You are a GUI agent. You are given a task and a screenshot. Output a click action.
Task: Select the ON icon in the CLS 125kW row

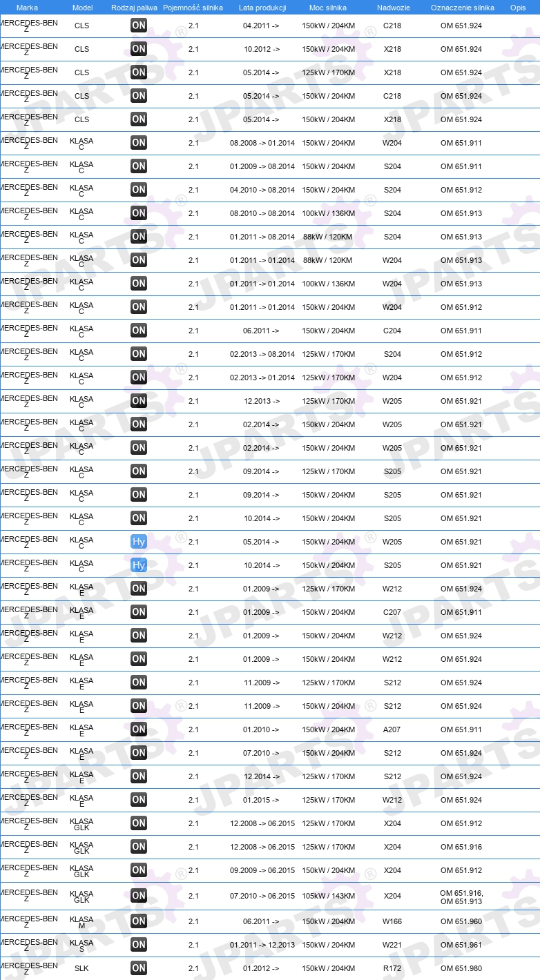coord(139,72)
